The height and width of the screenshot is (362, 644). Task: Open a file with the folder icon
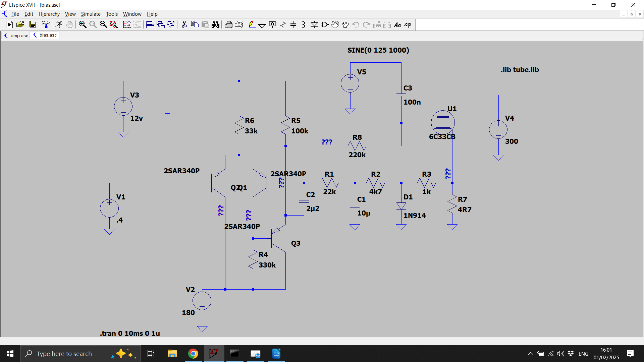(x=20, y=24)
